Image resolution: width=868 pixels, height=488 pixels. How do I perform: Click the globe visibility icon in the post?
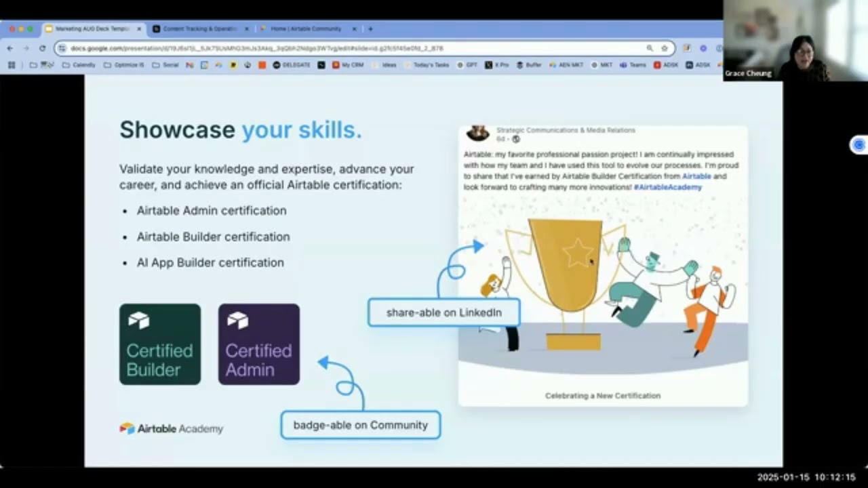click(515, 139)
